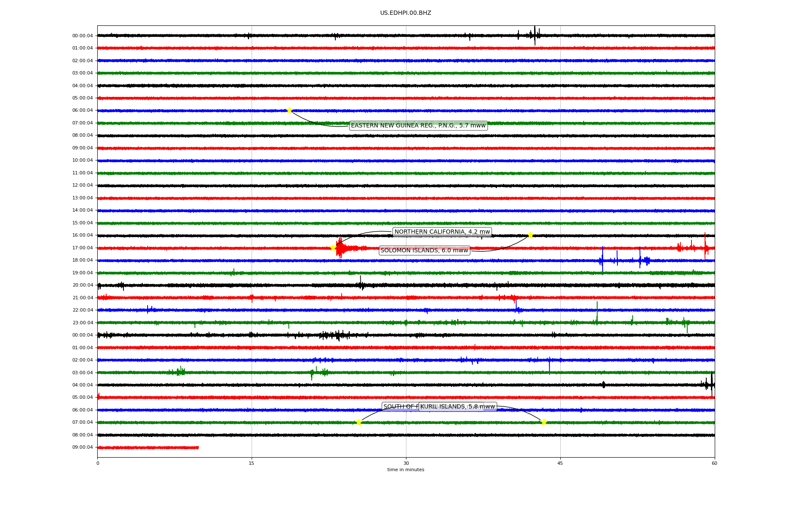Select the NORTHERN CALIFORNIA, 4.2 mw label
812x508 pixels.
pos(442,232)
